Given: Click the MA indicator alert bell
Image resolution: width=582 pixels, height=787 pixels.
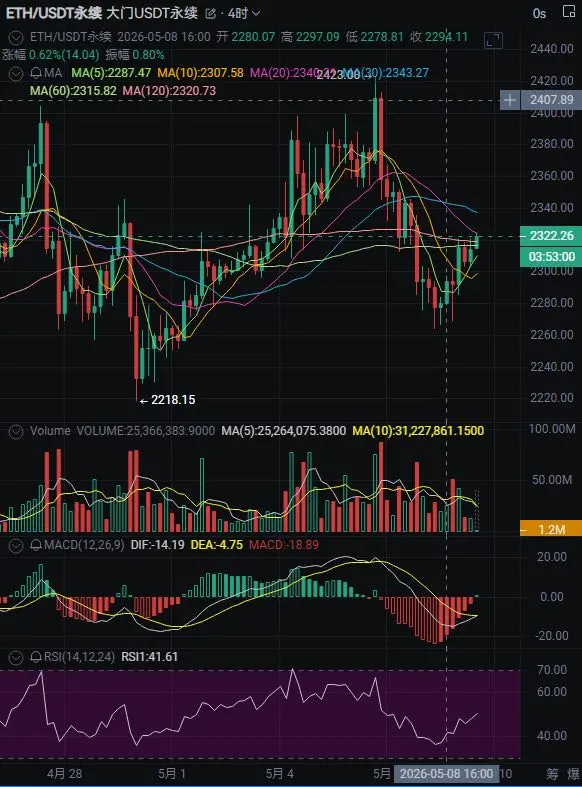Looking at the screenshot, I should tap(36, 73).
